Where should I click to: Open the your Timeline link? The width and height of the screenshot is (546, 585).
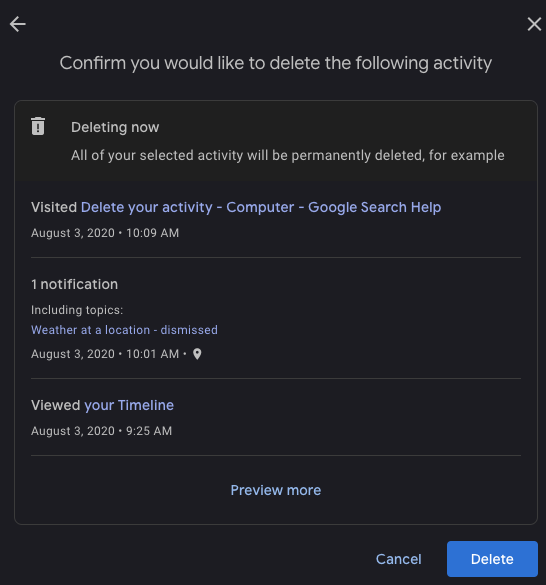pos(129,405)
